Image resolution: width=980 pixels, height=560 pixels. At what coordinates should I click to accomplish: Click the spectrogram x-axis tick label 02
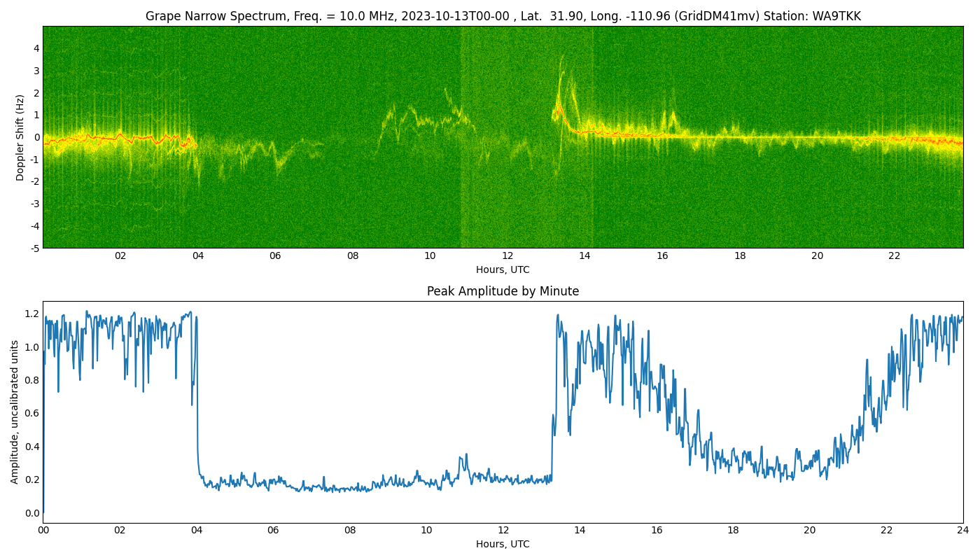[120, 255]
